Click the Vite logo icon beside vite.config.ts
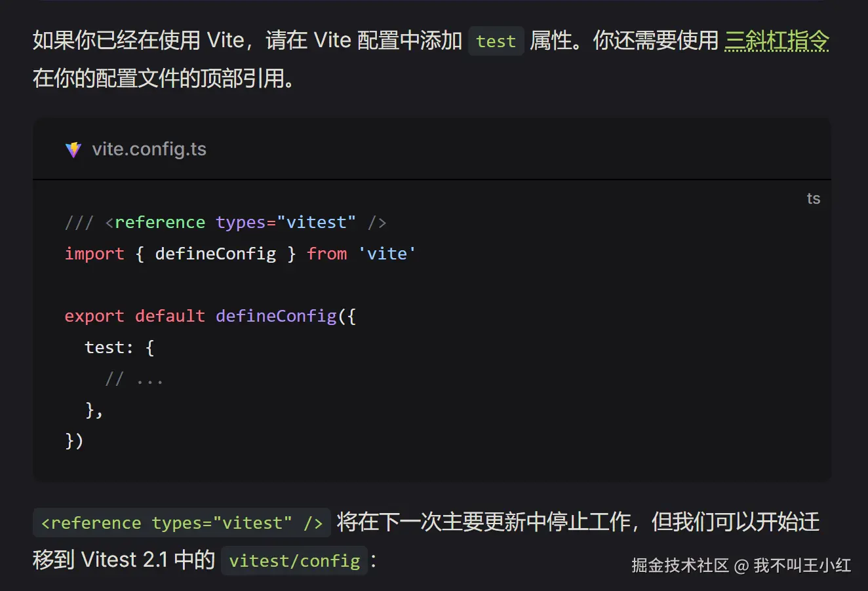868x591 pixels. coord(73,150)
